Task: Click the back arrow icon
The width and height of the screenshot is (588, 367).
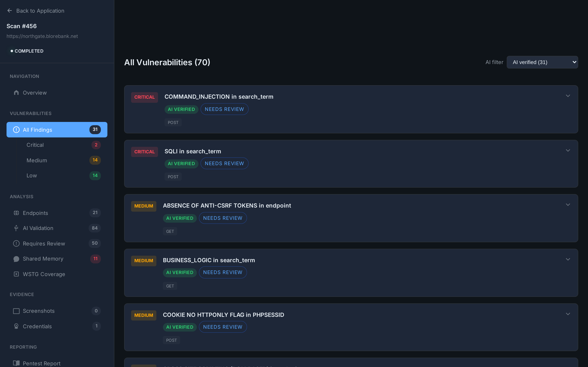Action: (x=9, y=10)
